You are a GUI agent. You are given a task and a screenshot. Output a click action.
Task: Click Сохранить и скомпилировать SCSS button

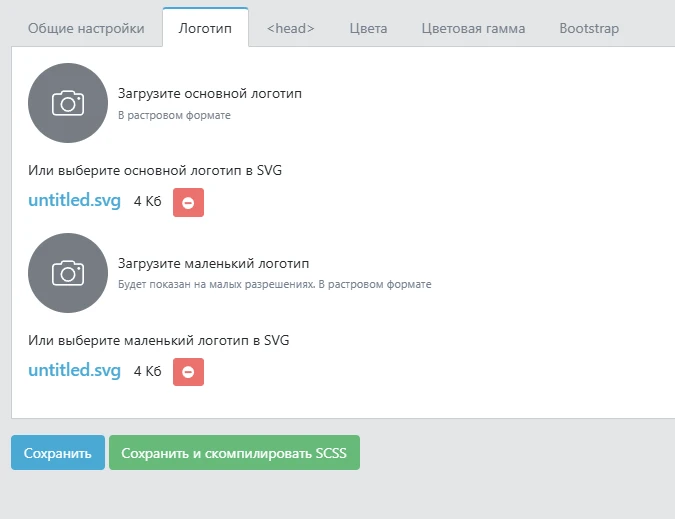coord(234,453)
